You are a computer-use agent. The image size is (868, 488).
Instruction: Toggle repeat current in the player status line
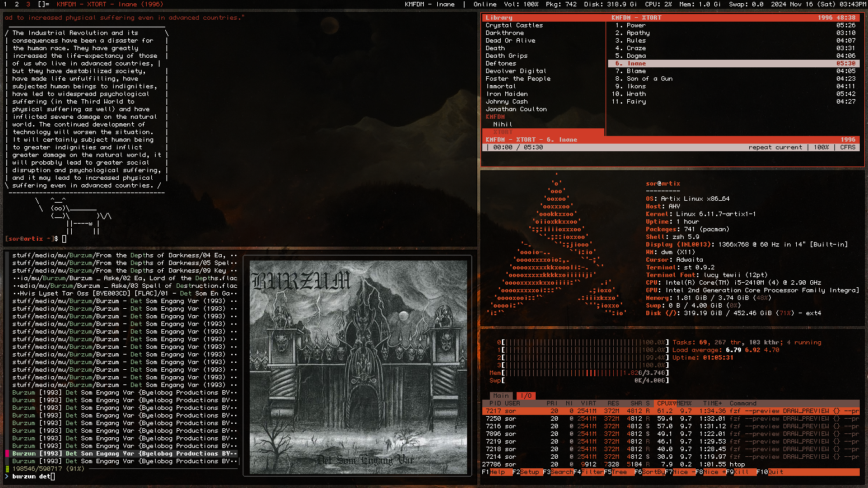775,147
